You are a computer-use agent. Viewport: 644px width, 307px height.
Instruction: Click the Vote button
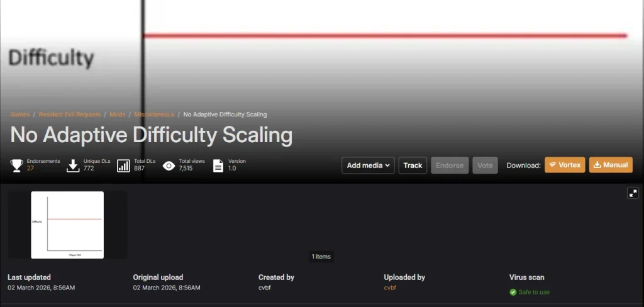[485, 165]
